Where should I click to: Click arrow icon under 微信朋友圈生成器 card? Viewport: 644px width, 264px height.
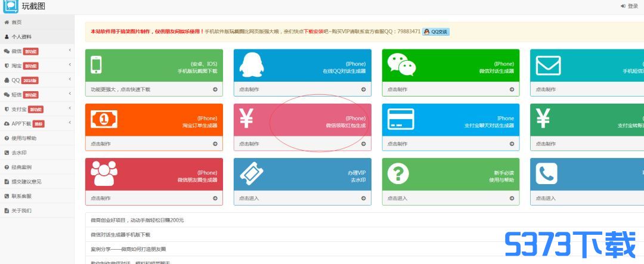click(215, 198)
